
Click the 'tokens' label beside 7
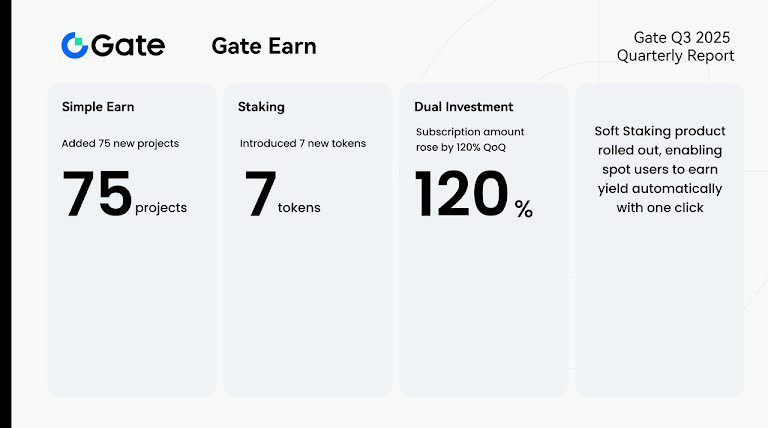coord(299,208)
